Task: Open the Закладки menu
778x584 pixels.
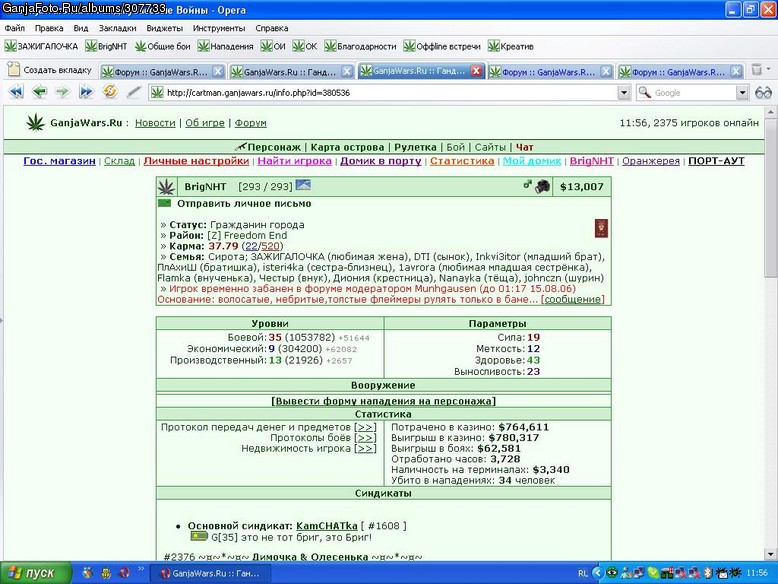Action: click(x=117, y=28)
